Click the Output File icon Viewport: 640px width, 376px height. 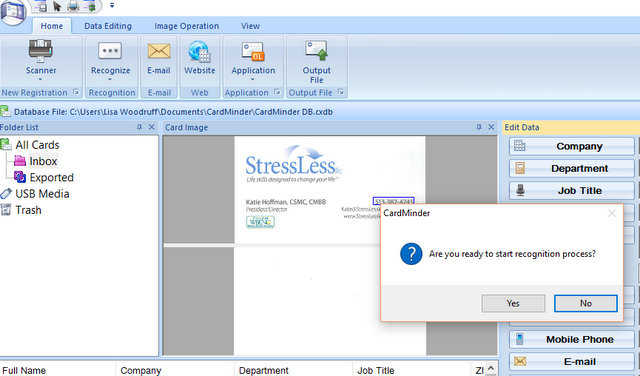tap(316, 51)
